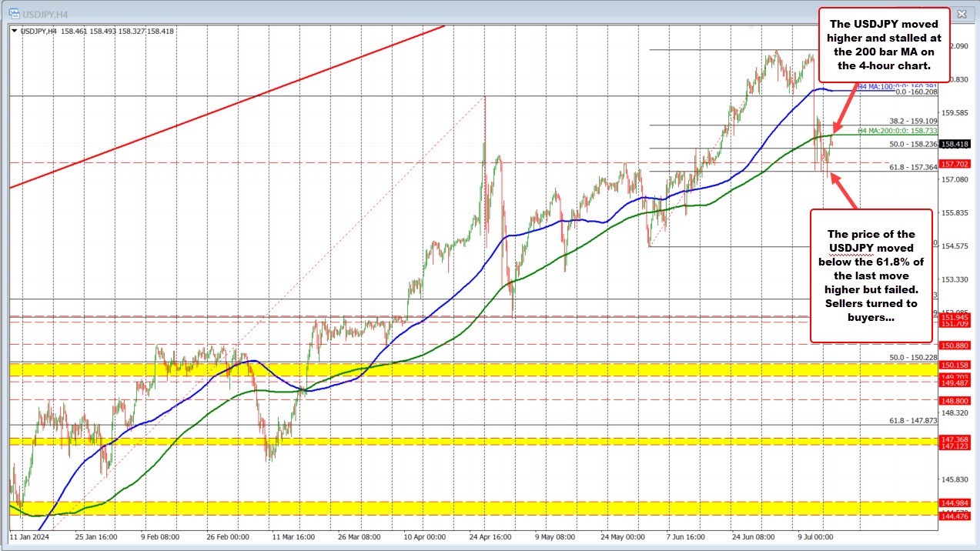Image resolution: width=980 pixels, height=551 pixels.
Task: Click the OHLC close value 158.418 in header
Action: tap(159, 32)
